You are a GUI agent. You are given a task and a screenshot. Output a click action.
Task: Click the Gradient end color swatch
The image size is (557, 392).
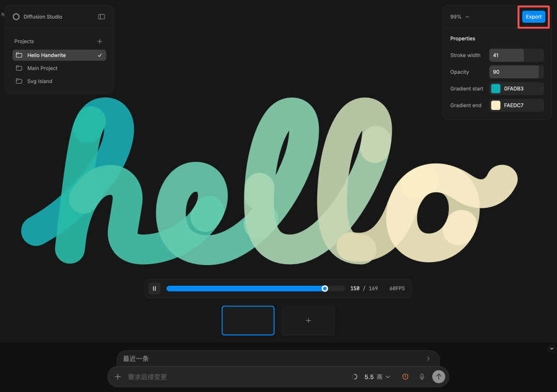(x=496, y=105)
